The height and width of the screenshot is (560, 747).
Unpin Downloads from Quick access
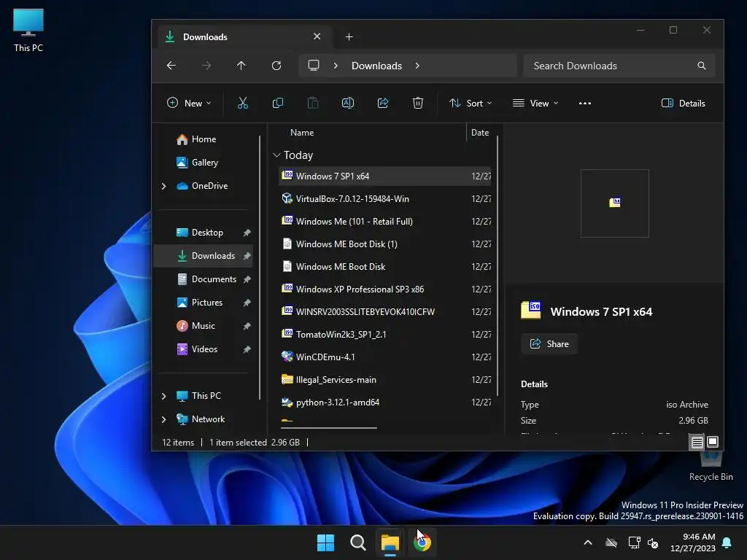(x=247, y=256)
